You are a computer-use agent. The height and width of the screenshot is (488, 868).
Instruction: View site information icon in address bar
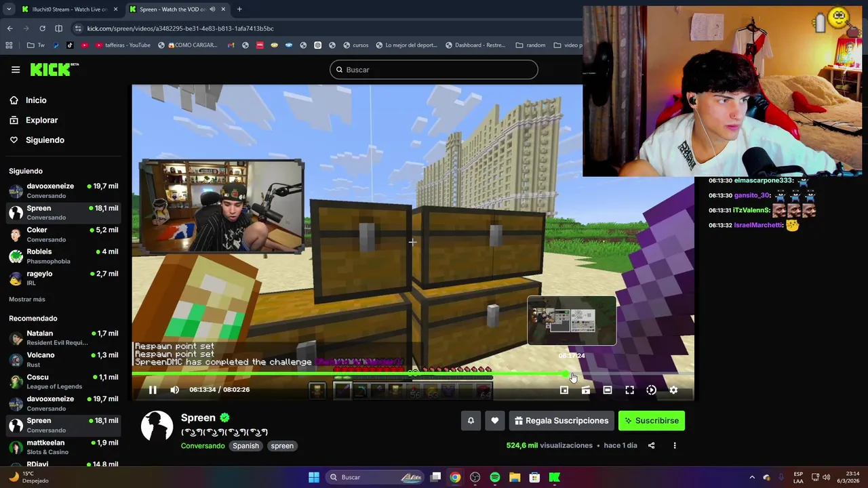point(78,28)
